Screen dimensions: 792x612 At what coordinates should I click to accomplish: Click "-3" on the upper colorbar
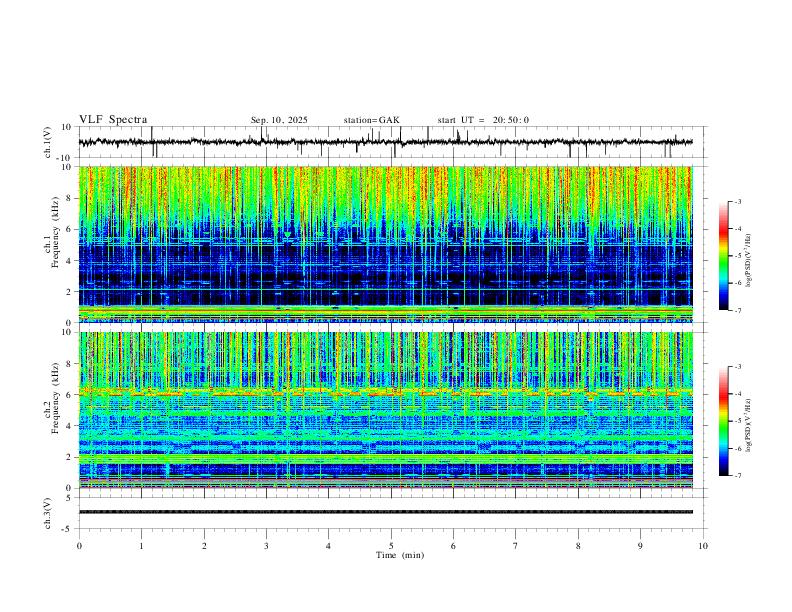point(738,201)
